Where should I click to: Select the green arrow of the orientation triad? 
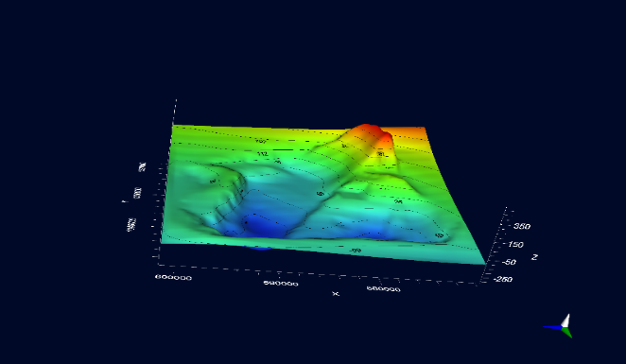(567, 332)
